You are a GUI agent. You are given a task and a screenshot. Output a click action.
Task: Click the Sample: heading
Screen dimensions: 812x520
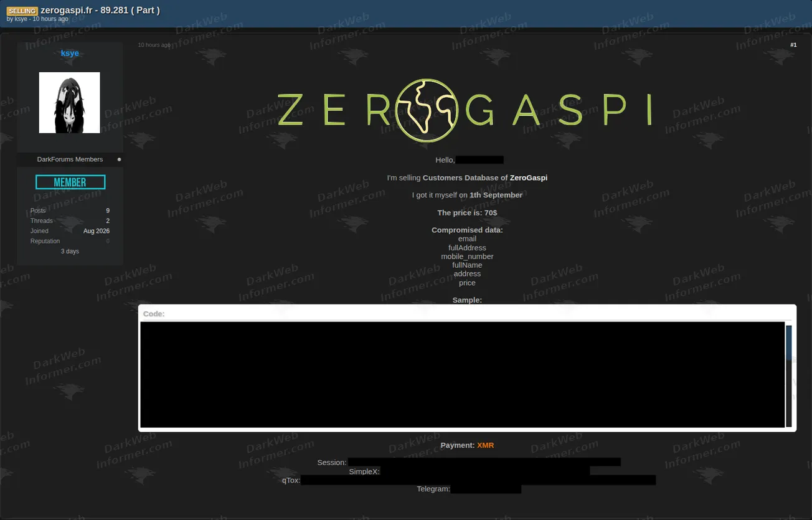click(x=467, y=300)
